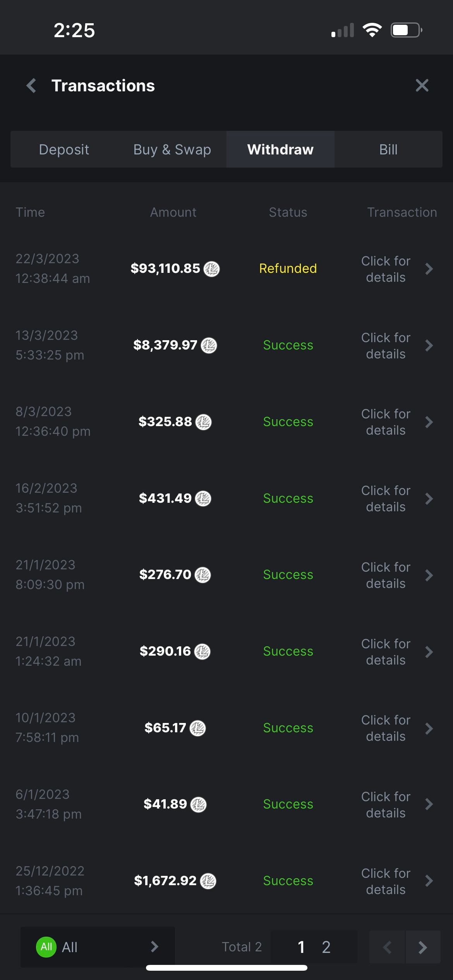
Task: Tap the back arrow beside Transactions
Action: [x=31, y=86]
